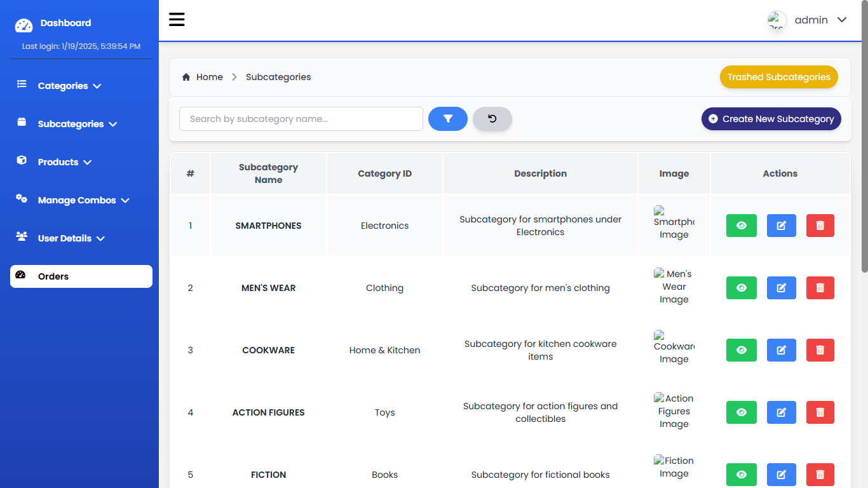
Task: Select Categories in the sidebar
Action: 63,86
